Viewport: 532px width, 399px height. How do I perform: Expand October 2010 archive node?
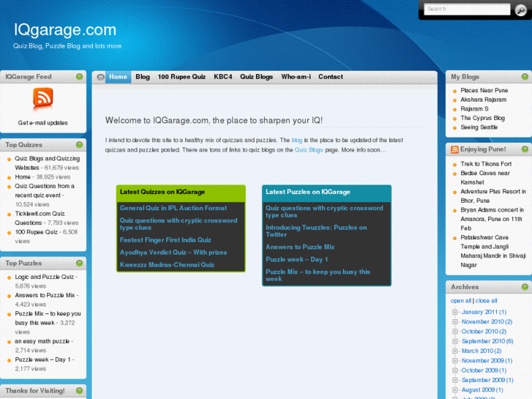tap(454, 332)
